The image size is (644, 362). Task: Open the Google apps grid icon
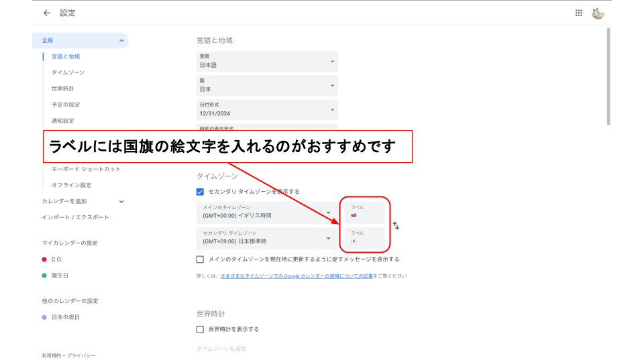tap(579, 13)
